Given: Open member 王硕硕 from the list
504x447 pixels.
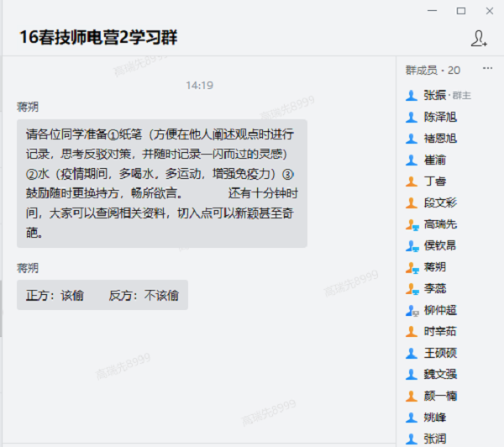Looking at the screenshot, I should point(440,353).
